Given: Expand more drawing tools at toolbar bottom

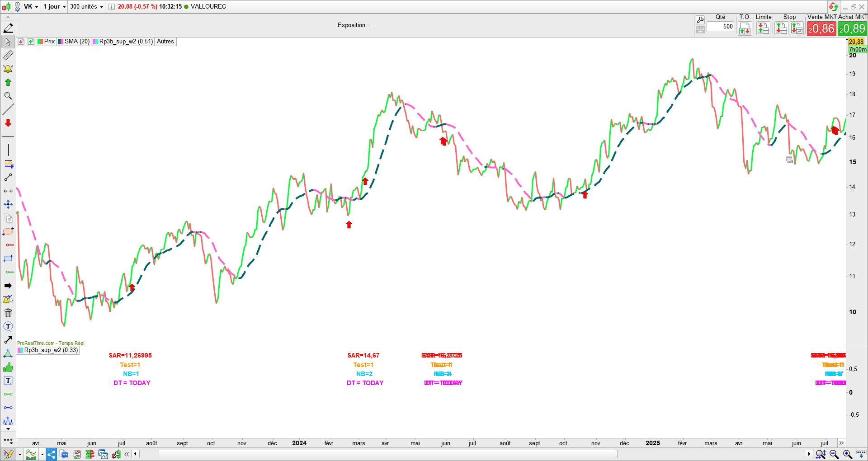Looking at the screenshot, I should click(8, 440).
